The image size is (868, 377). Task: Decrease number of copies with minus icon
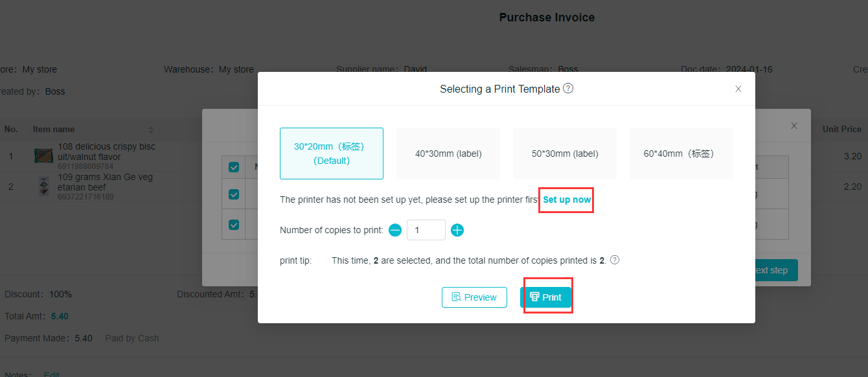click(x=395, y=230)
